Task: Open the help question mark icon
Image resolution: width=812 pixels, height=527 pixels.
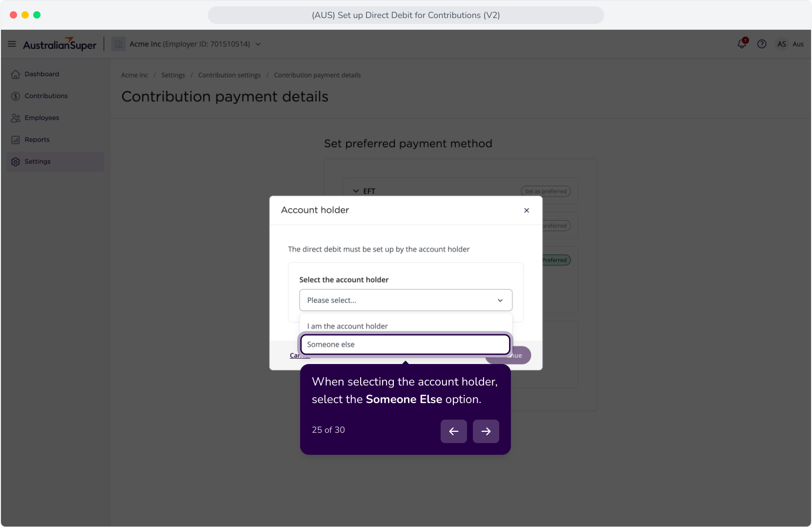Action: click(x=762, y=44)
